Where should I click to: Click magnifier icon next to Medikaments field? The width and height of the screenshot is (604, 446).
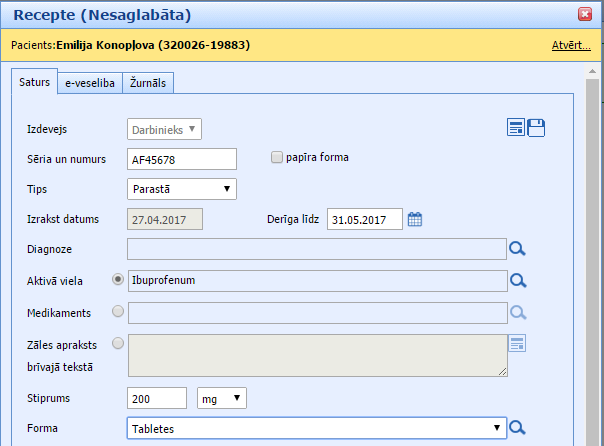(517, 313)
